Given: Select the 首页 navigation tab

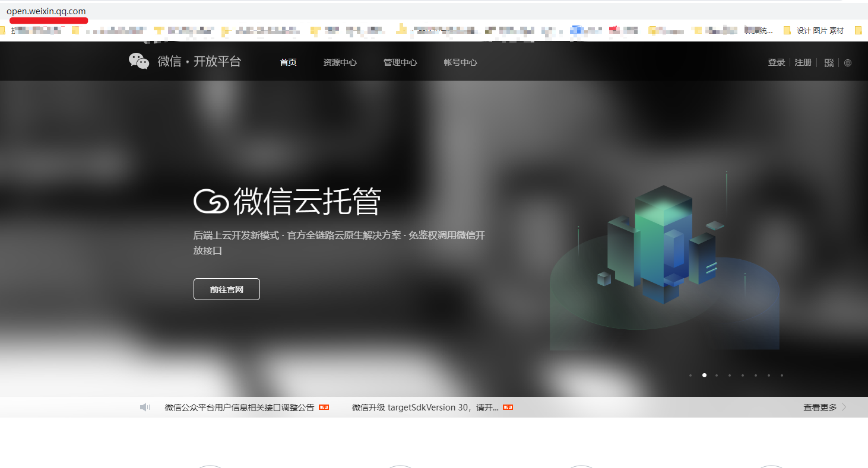Looking at the screenshot, I should pyautogui.click(x=289, y=62).
